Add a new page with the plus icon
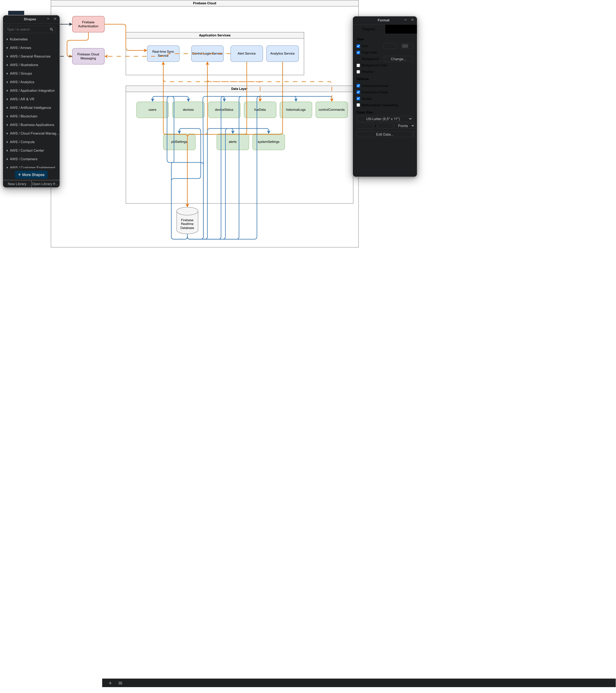This screenshot has height=693, width=616. (110, 683)
